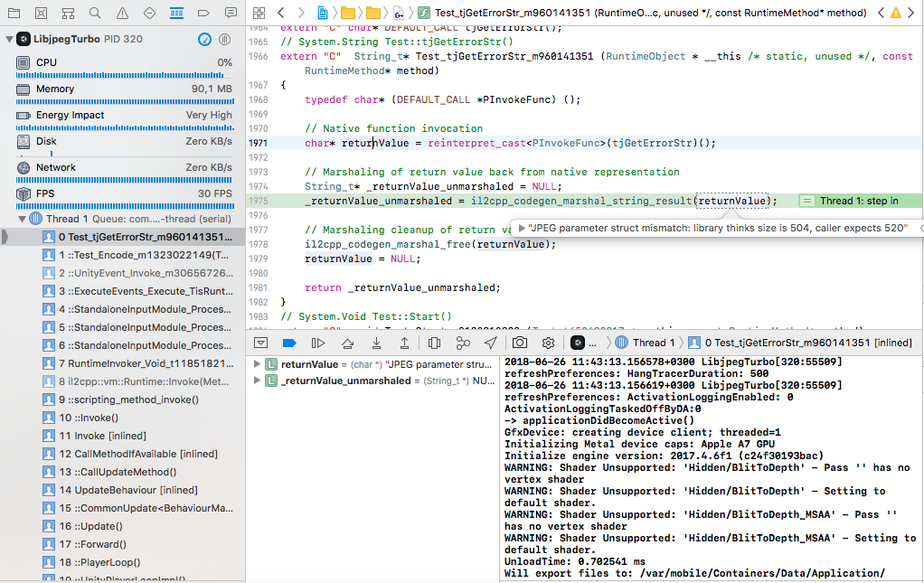Open the Project navigator folder icon
This screenshot has height=583, width=924.
(14, 12)
